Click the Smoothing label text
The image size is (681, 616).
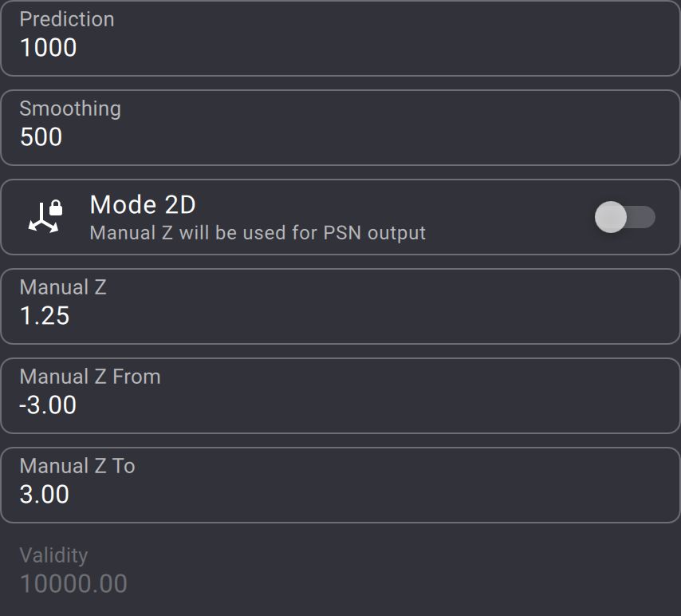coord(70,109)
